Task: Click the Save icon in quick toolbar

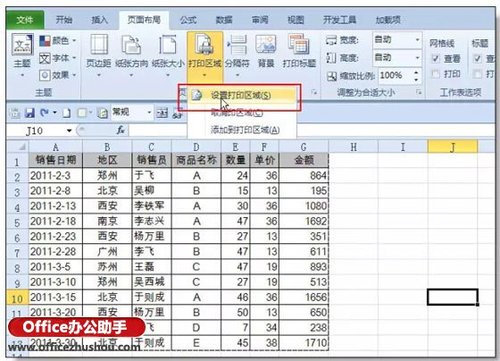Action: tap(30, 113)
